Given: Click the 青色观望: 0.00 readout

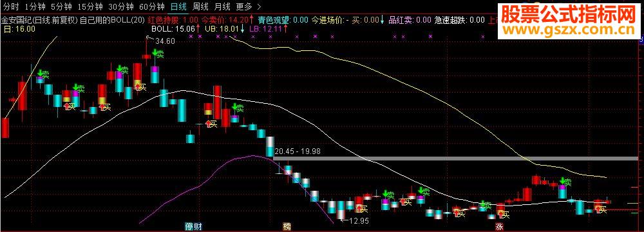Looking at the screenshot, I should point(283,19).
